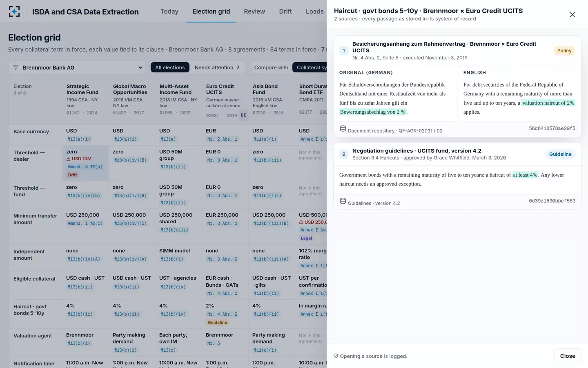Image resolution: width=588 pixels, height=368 pixels.
Task: Open the Nr. 4 Abs. 2 clause link in the grid
Action: point(222,314)
